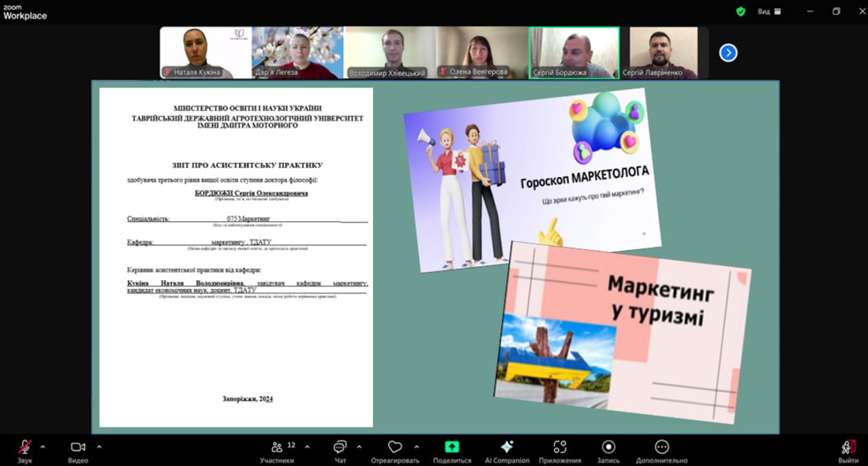
Task: Open the Приложения apps icon
Action: tap(559, 448)
